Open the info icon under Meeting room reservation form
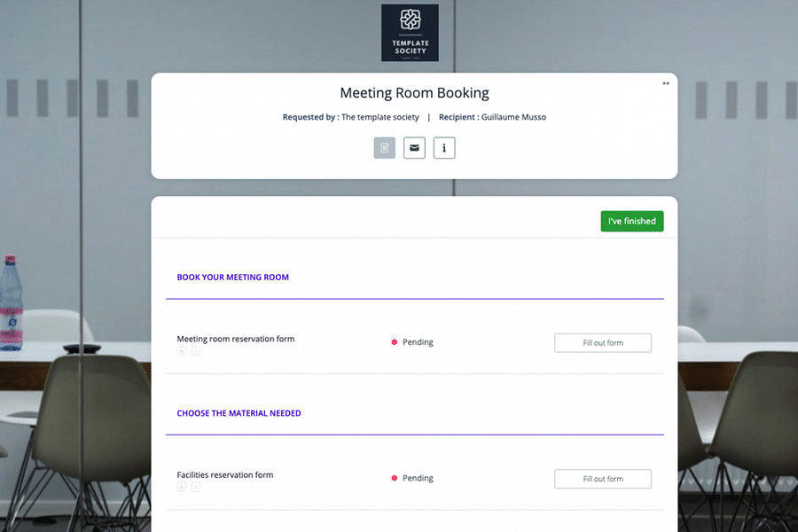The height and width of the screenshot is (532, 798). pos(194,351)
